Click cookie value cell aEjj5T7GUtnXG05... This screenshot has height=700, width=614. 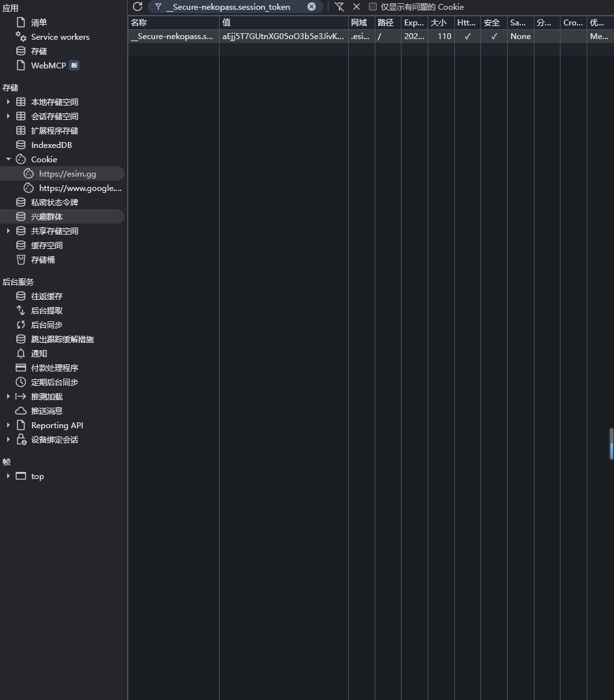pyautogui.click(x=284, y=36)
